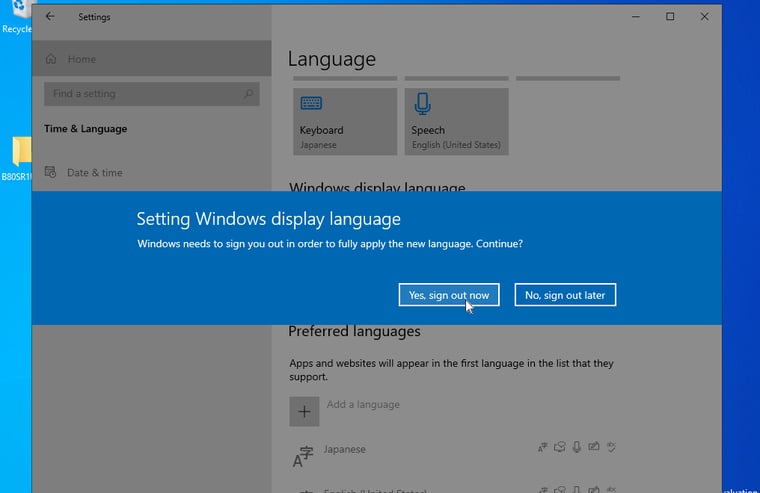Open the Speech English tile

pos(457,121)
